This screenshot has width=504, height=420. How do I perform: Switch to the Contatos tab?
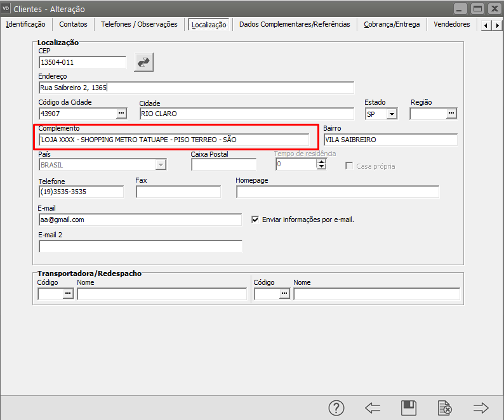click(x=73, y=24)
